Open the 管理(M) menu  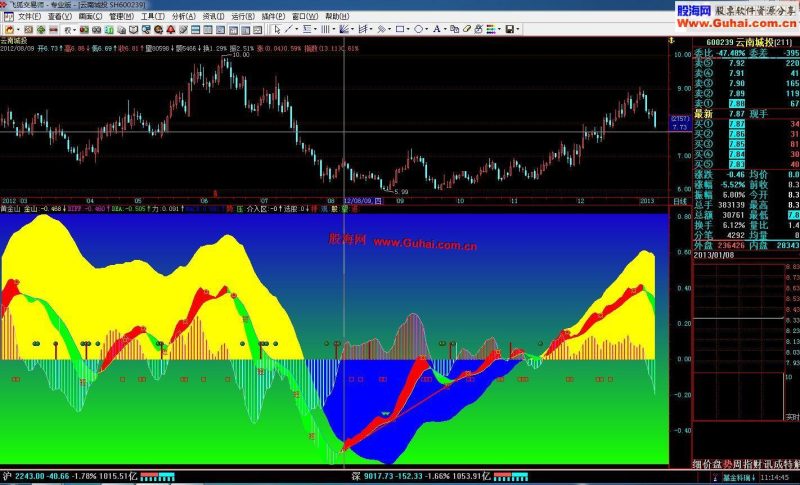pos(121,17)
